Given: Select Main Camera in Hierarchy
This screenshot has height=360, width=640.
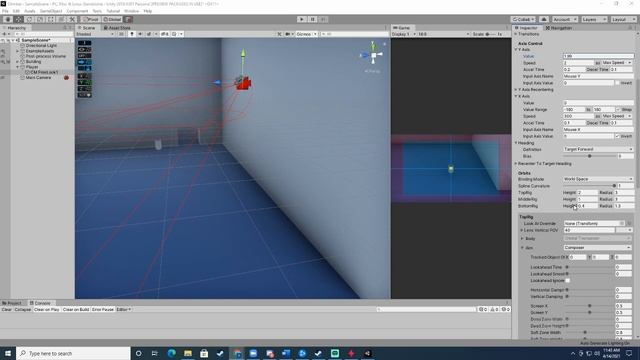Looking at the screenshot, I should pos(38,78).
